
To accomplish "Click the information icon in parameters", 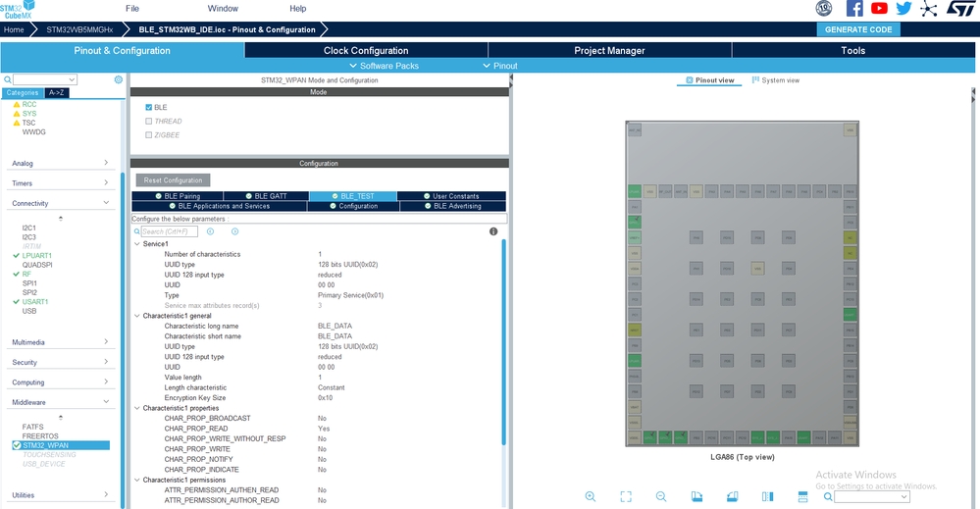I will pos(493,231).
